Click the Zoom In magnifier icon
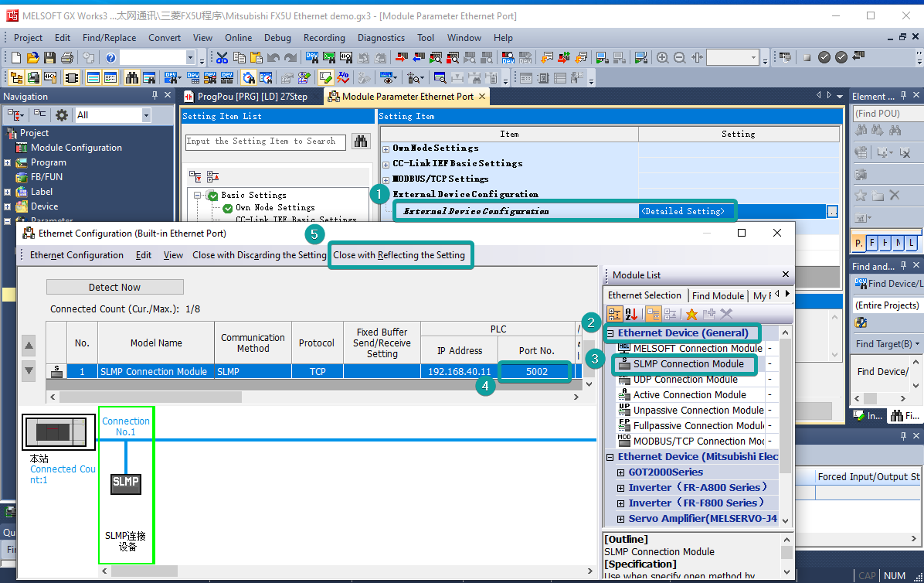 coord(662,57)
